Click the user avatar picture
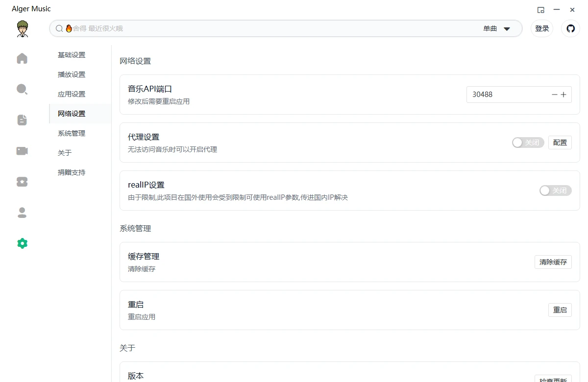The height and width of the screenshot is (382, 588). pos(22,29)
